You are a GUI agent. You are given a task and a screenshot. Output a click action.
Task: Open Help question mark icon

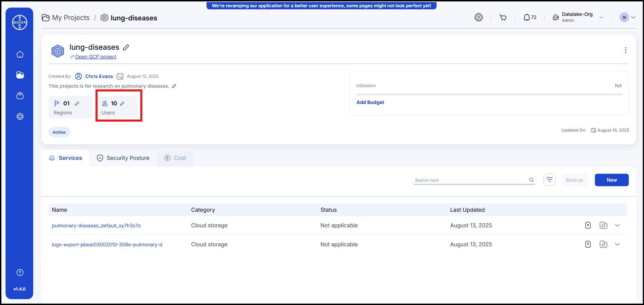point(20,273)
